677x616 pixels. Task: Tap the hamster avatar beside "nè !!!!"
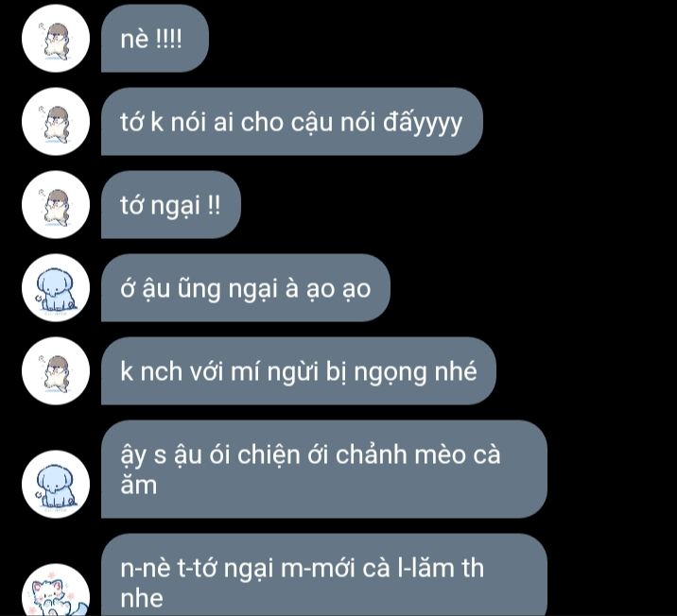tap(56, 39)
